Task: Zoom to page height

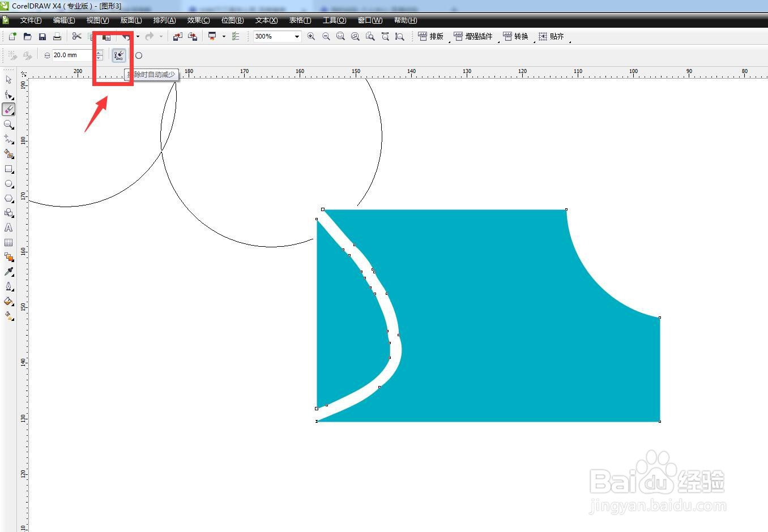Action: coord(400,36)
